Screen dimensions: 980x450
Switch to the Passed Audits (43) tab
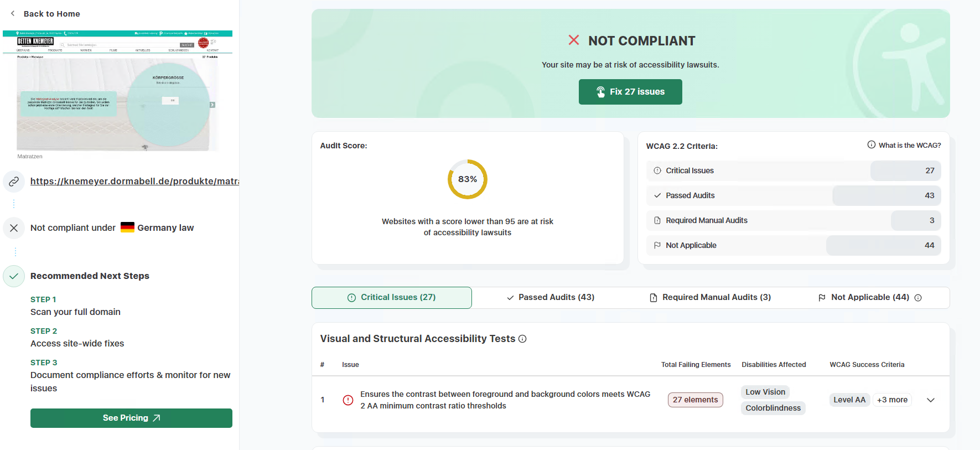[x=551, y=297]
